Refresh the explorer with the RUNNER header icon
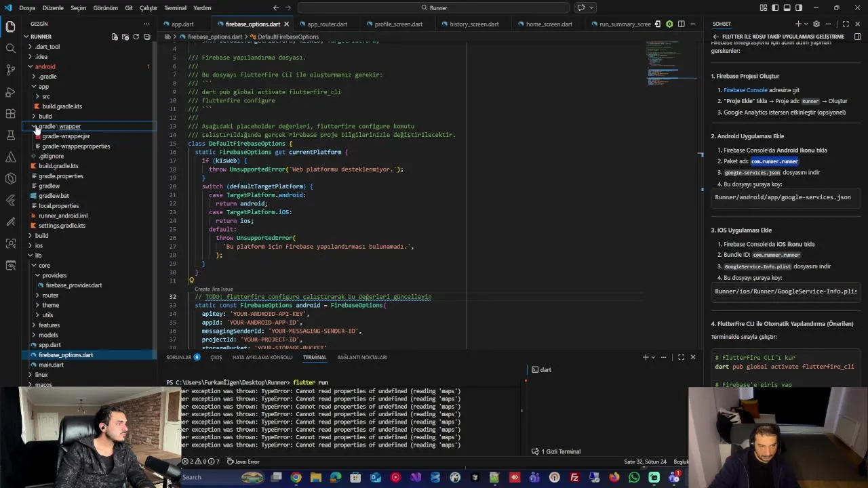This screenshot has height=488, width=868. 136,37
